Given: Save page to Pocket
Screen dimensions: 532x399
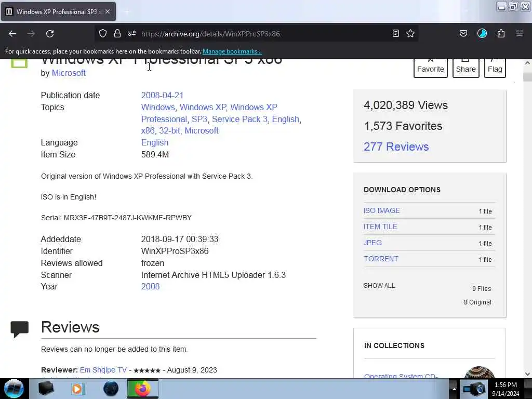Looking at the screenshot, I should pos(463,33).
